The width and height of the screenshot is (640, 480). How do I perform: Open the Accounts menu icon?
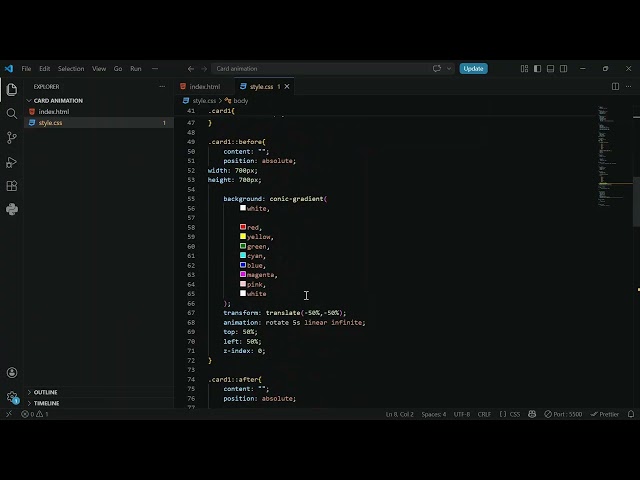tap(12, 373)
